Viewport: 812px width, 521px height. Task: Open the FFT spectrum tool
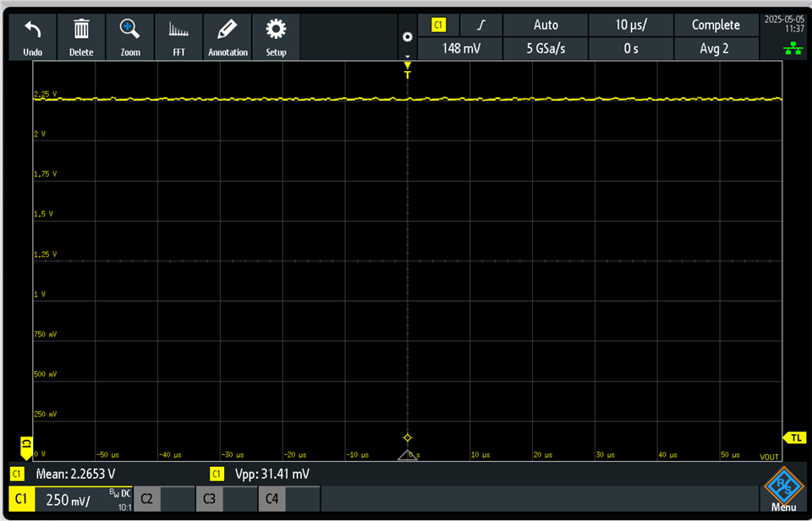[x=178, y=36]
